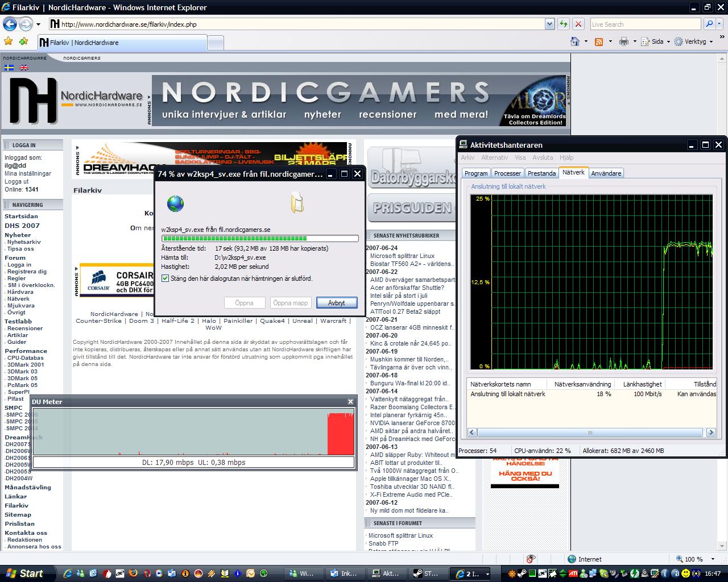Viewport: 728px width, 582px height.
Task: Expand the recent pages dropdown arrow
Action: [38, 24]
